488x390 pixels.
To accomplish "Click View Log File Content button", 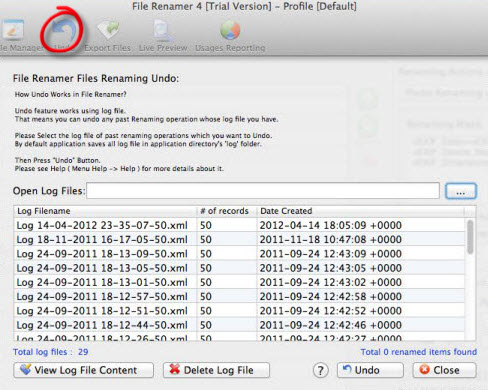I will (x=83, y=370).
